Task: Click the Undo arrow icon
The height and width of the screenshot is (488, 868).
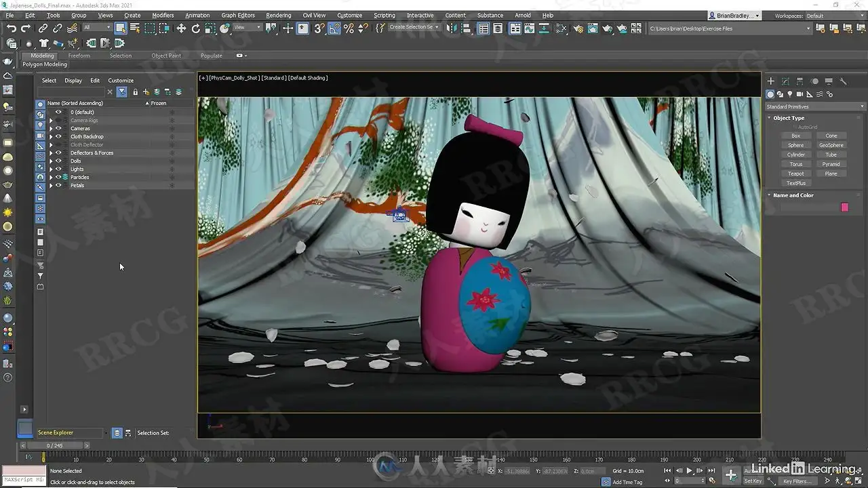Action: click(12, 28)
